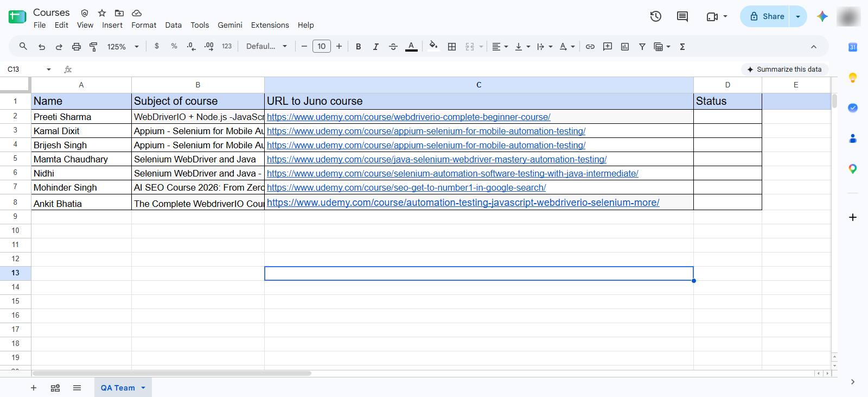Image resolution: width=868 pixels, height=397 pixels.
Task: Open the fill color picker
Action: pyautogui.click(x=433, y=47)
